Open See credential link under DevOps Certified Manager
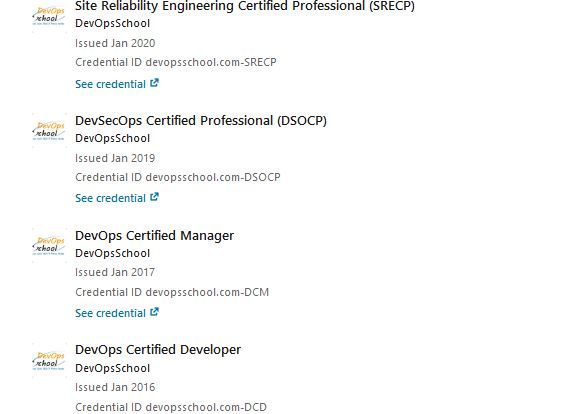 (117, 313)
